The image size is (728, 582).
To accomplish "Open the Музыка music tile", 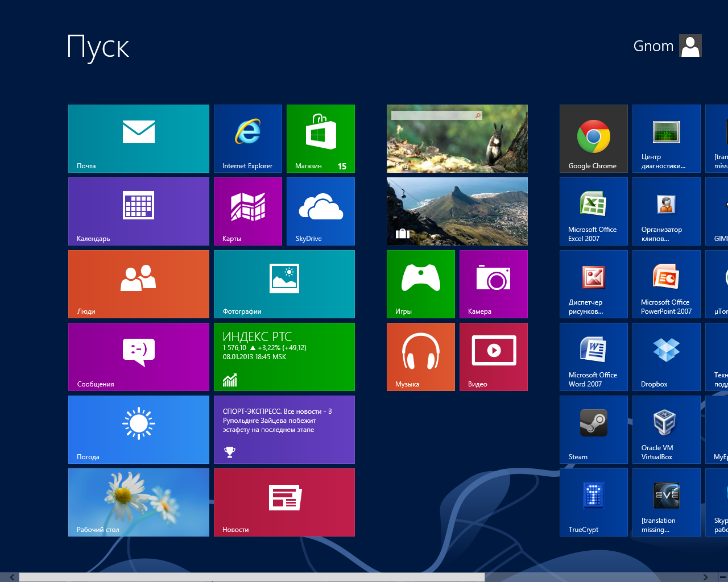I will click(421, 357).
